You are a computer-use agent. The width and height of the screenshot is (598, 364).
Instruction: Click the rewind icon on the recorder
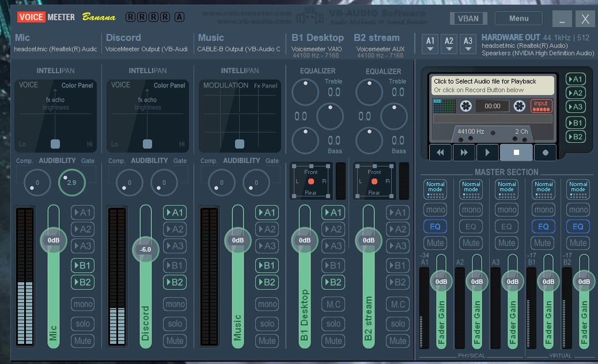coord(440,152)
